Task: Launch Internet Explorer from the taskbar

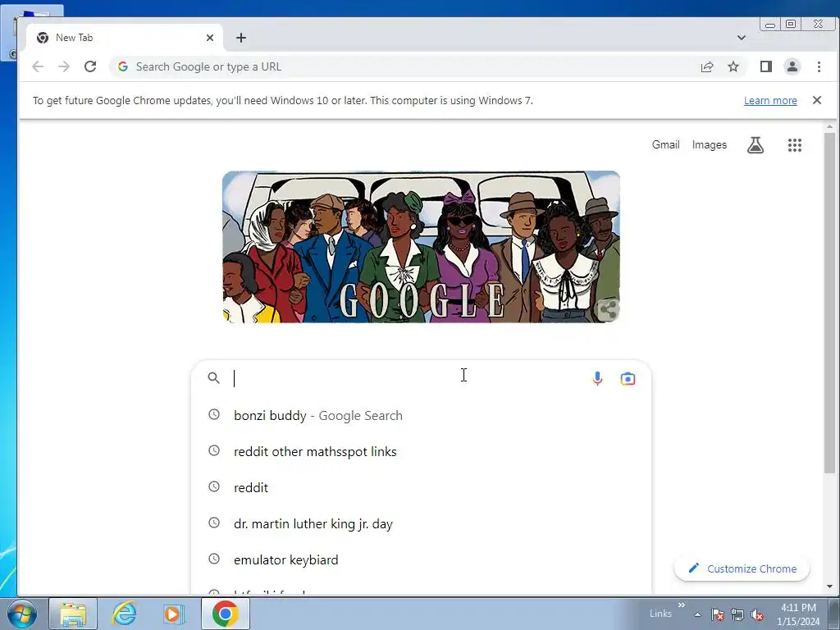Action: tap(124, 614)
